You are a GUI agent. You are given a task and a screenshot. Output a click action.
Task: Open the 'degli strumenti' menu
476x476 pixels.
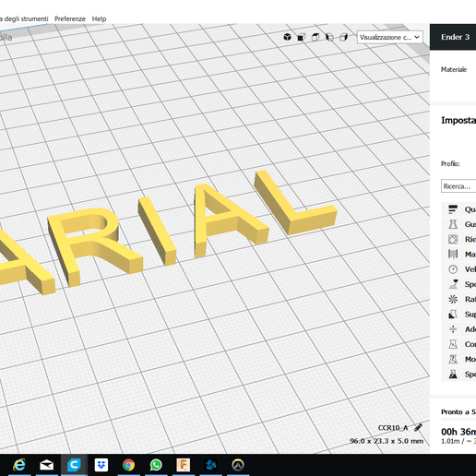(x=24, y=18)
